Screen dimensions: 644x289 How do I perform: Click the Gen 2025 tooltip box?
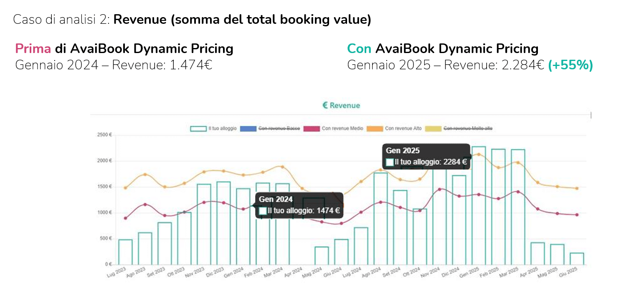426,157
